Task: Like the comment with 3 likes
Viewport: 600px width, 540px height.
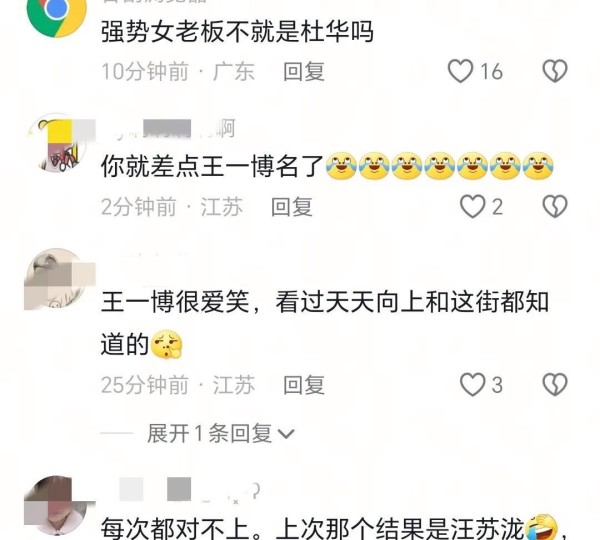Action: pos(472,384)
